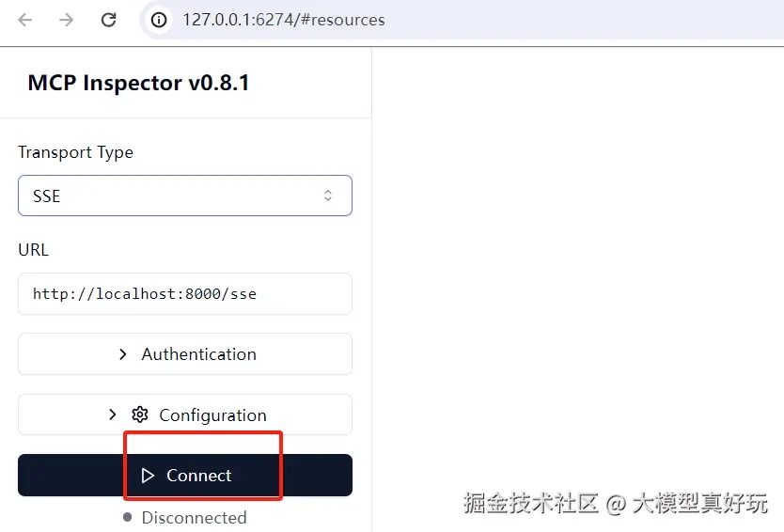
Task: Click the Configuration label text
Action: click(x=212, y=415)
